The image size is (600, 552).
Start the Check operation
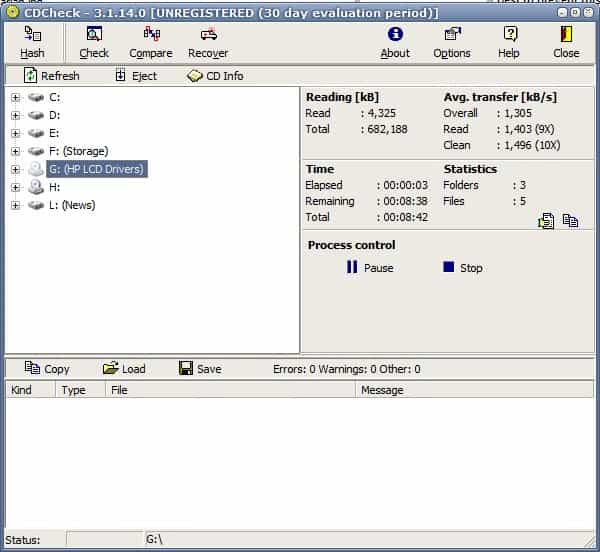point(94,42)
